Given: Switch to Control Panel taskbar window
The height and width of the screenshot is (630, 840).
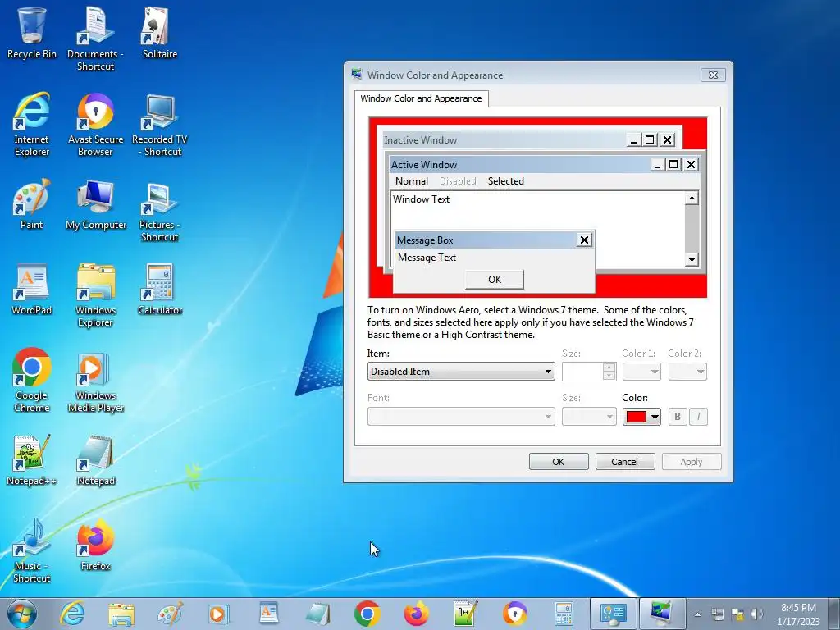Looking at the screenshot, I should pos(614,614).
